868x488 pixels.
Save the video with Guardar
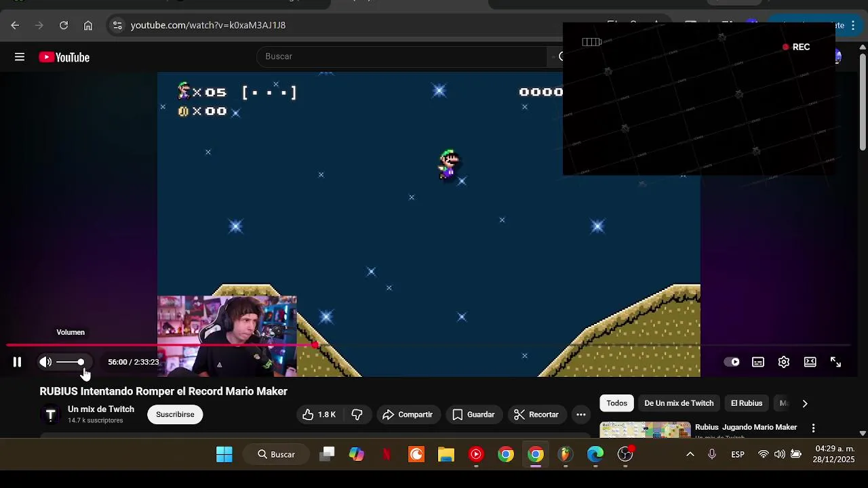tap(473, 414)
